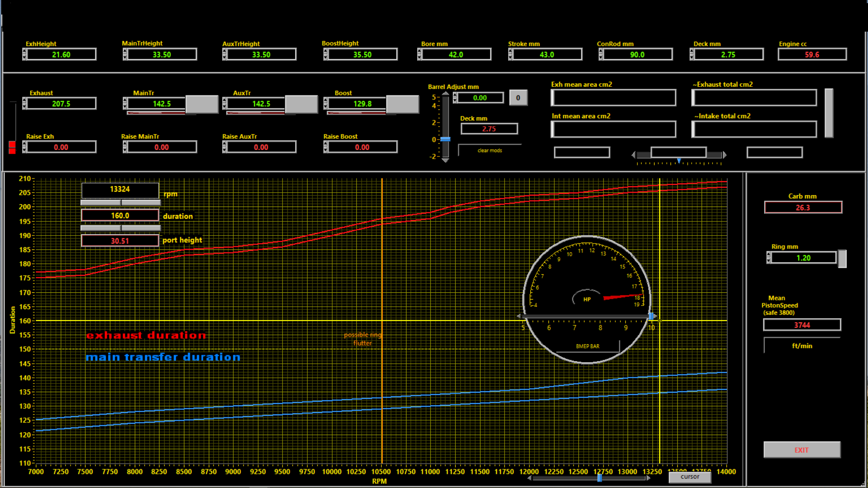Click left arrow of RPM axis slider

pyautogui.click(x=530, y=478)
